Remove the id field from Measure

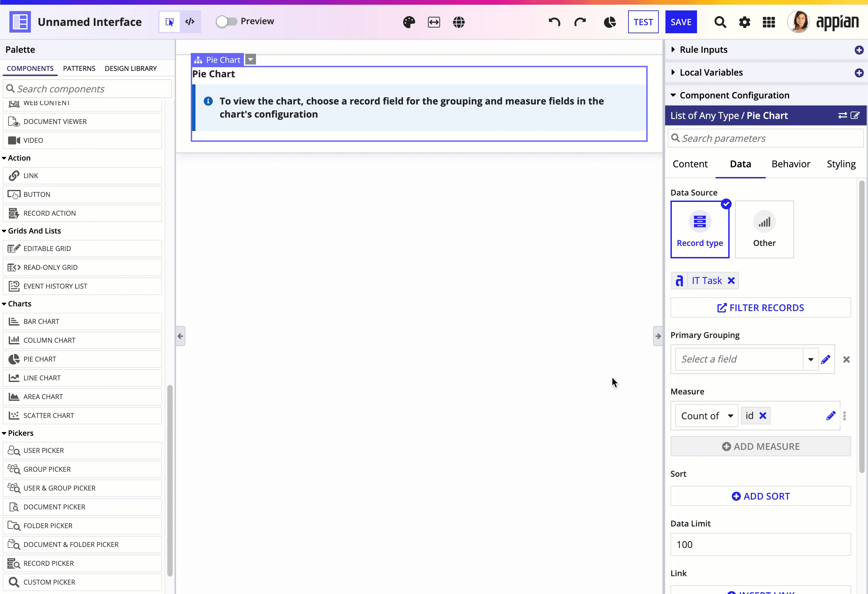click(x=763, y=416)
